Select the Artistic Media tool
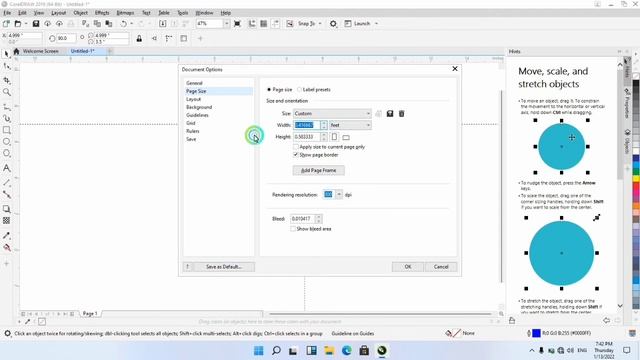This screenshot has height=360, width=640. click(7, 119)
